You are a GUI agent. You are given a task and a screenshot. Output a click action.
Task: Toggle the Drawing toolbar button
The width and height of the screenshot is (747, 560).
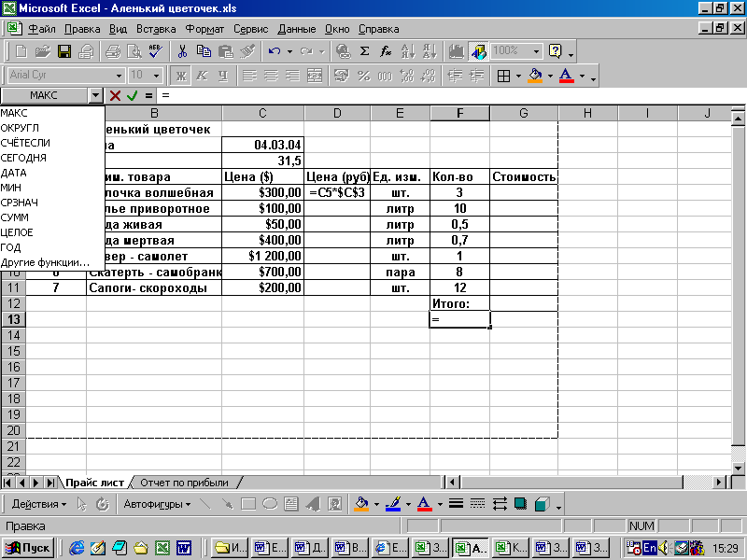click(478, 51)
